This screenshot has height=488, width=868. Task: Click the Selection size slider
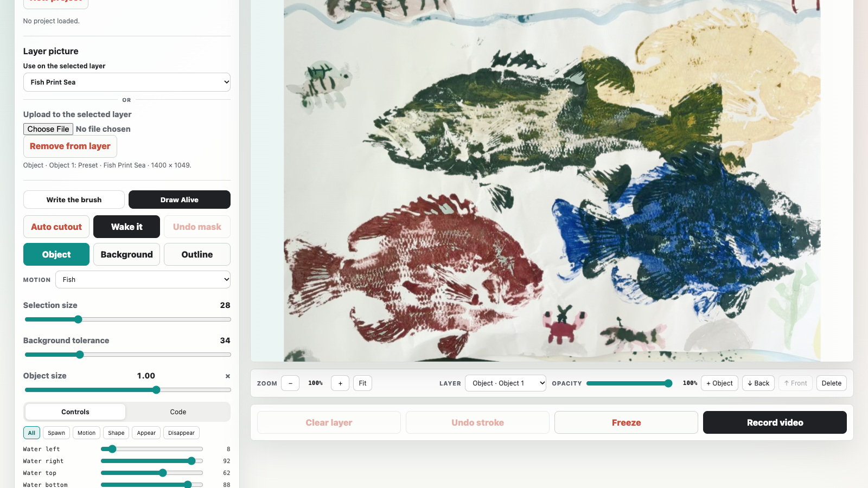coord(128,319)
